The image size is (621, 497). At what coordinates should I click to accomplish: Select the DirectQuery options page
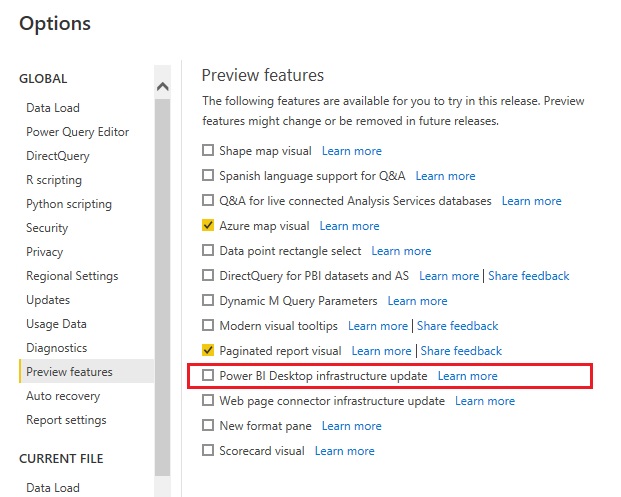[58, 156]
